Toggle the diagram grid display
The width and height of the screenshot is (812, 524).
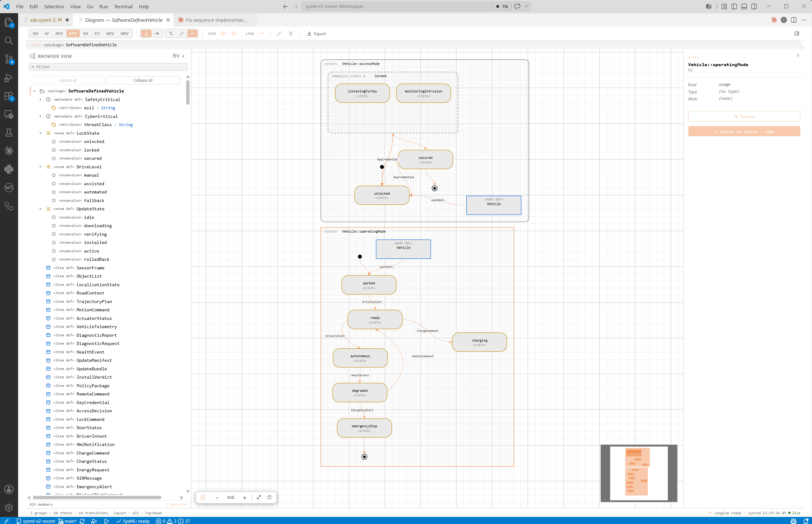203,497
